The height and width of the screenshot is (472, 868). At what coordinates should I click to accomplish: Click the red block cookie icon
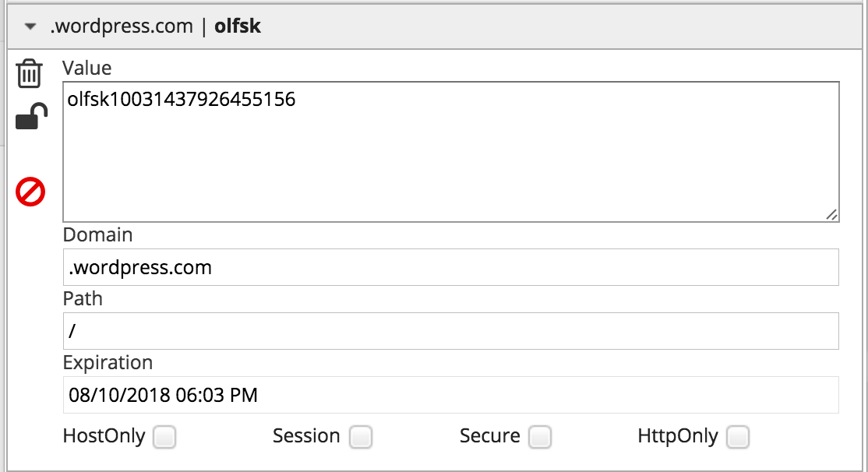pyautogui.click(x=30, y=192)
